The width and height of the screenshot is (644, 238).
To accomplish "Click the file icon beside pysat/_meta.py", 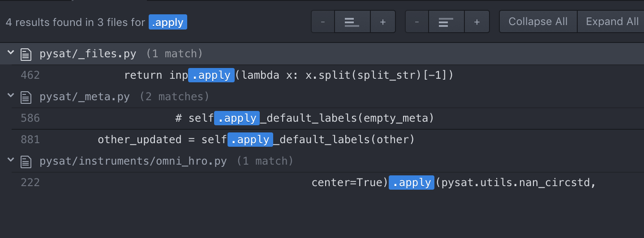I will (x=26, y=97).
